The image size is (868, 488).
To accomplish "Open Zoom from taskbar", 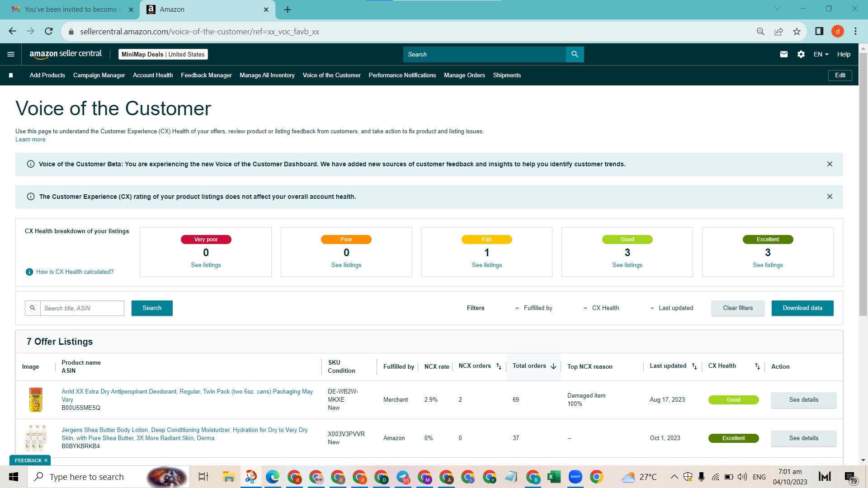I will 576,477.
